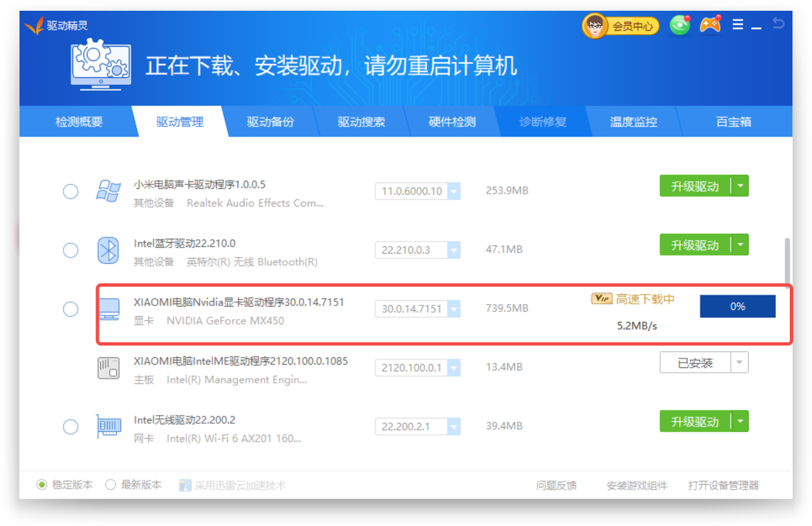Click the driver list vertical scrollbar

click(787, 262)
